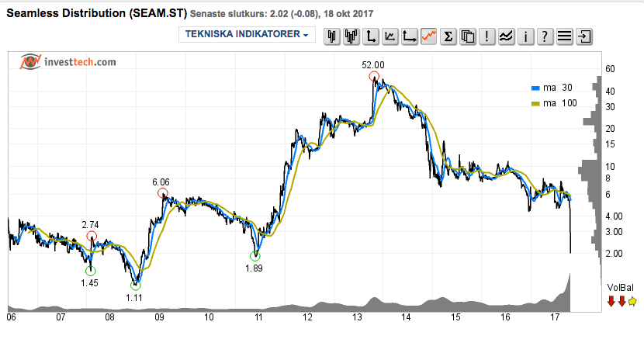Screen dimensions: 644x346
Task: Click the 'ma 30' legend text
Action: [557, 88]
